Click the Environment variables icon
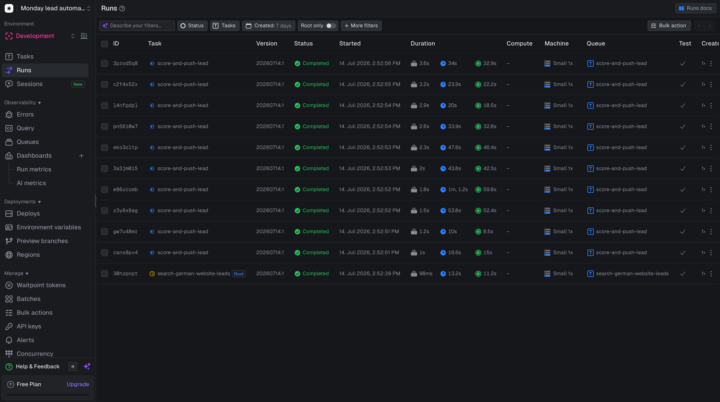 click(x=9, y=227)
